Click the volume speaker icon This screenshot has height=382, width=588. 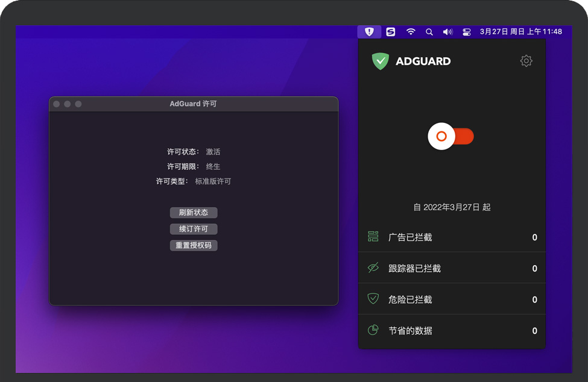point(447,32)
